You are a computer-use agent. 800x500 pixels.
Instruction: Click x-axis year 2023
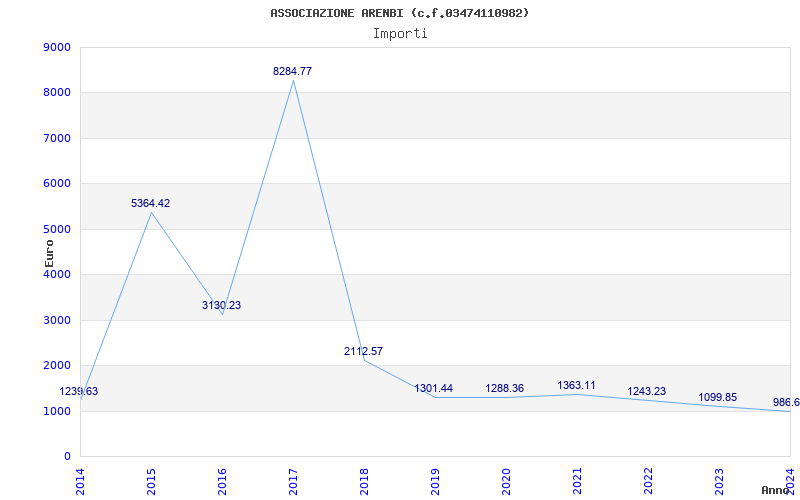pos(719,482)
